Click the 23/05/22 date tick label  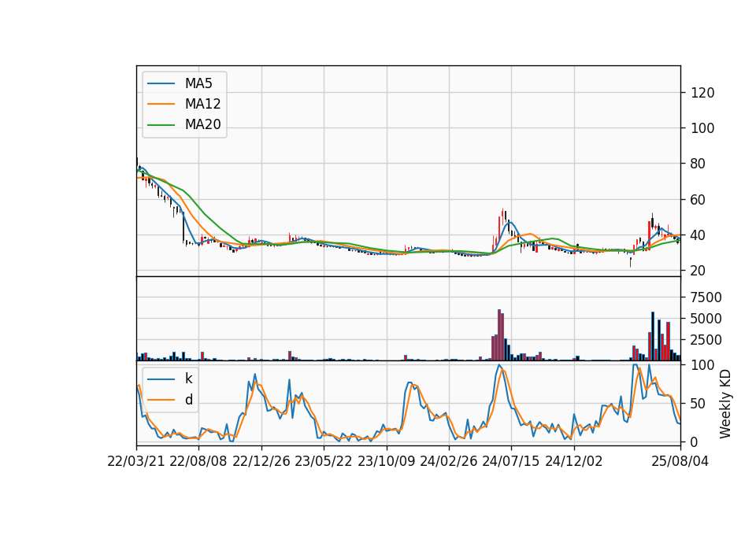click(x=324, y=461)
